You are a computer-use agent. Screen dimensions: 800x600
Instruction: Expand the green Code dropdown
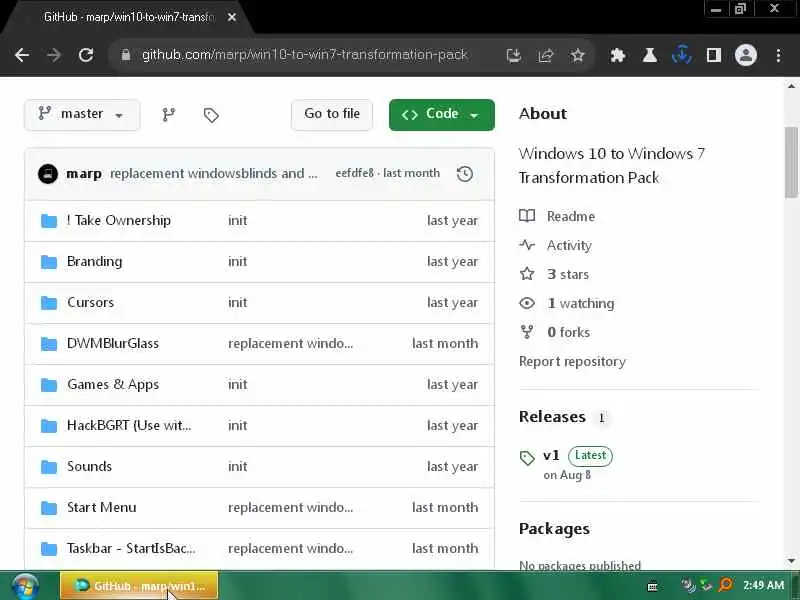click(x=441, y=114)
